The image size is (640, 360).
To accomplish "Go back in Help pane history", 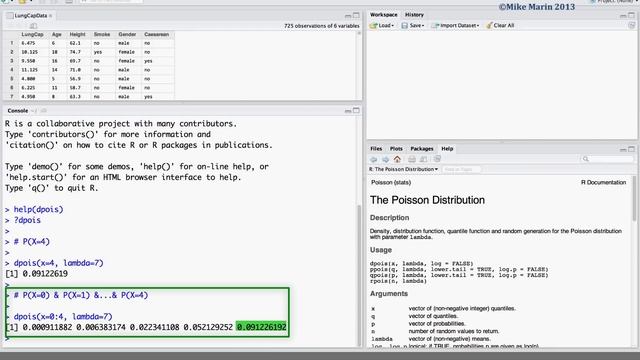I will 374,159.
